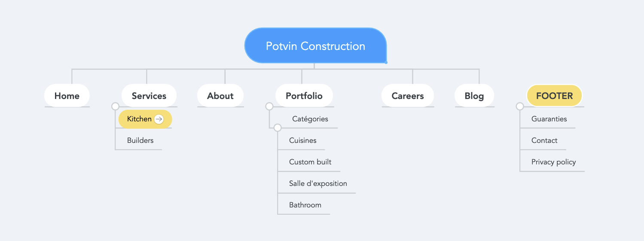644x241 pixels.
Task: Select the Salle d'exposition item
Action: pyautogui.click(x=318, y=183)
